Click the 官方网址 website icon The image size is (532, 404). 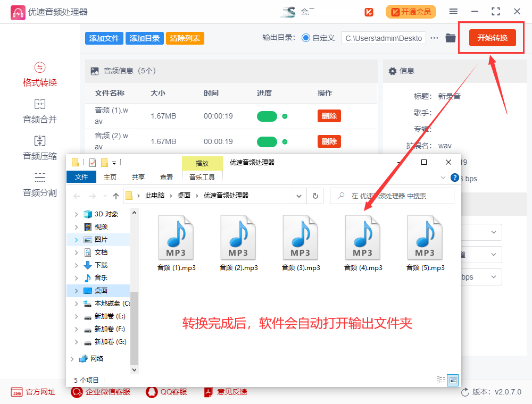tap(16, 392)
